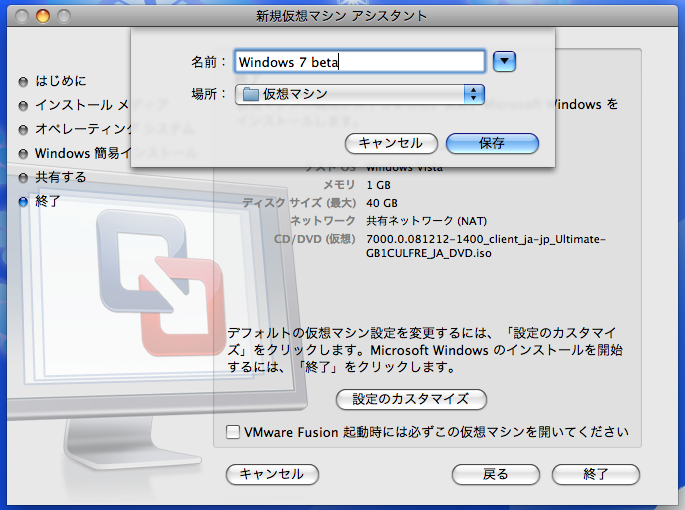Click the folder icon in the location popup

(x=250, y=94)
